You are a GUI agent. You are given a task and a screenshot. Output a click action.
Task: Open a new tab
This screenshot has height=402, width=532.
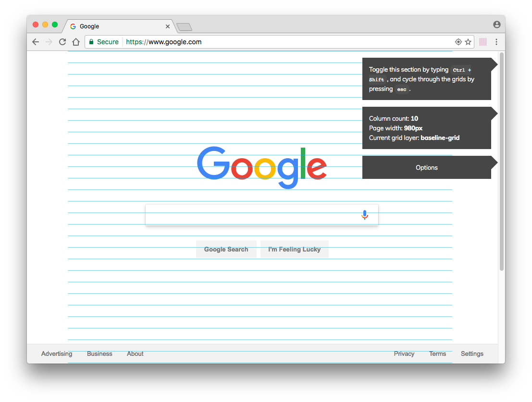click(x=184, y=27)
